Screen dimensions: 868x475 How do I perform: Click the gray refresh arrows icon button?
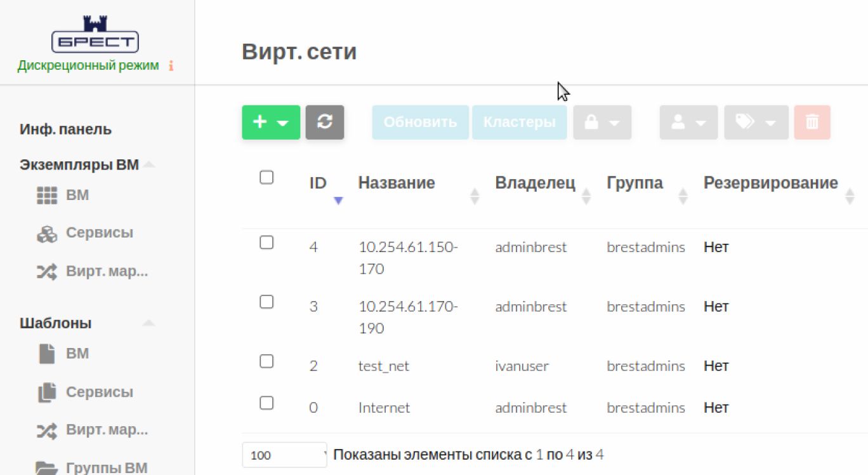pyautogui.click(x=324, y=122)
